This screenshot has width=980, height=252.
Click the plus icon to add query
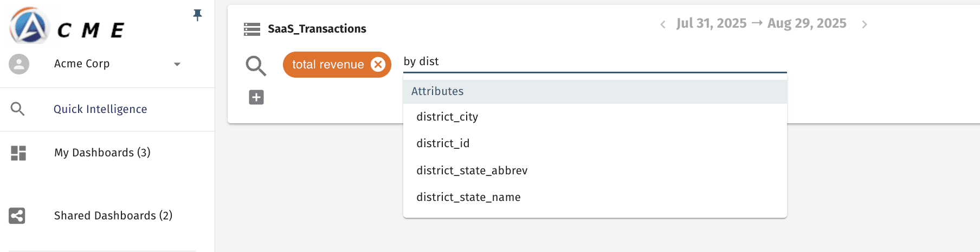[256, 97]
